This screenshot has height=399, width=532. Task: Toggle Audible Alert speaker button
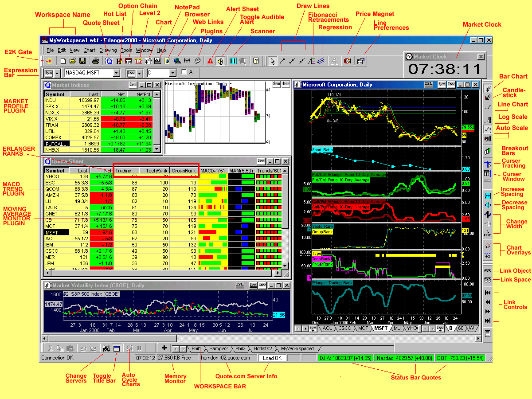point(220,61)
